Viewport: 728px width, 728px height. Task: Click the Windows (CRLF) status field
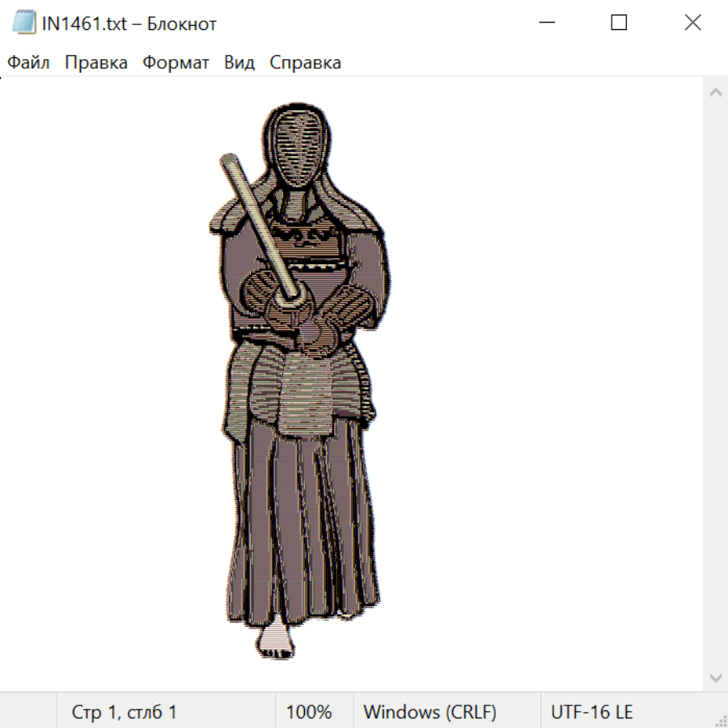[x=430, y=713]
